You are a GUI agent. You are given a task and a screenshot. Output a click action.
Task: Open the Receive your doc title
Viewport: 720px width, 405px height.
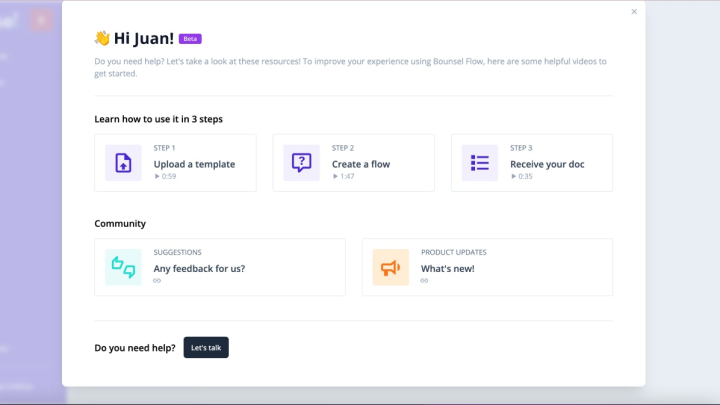click(547, 164)
